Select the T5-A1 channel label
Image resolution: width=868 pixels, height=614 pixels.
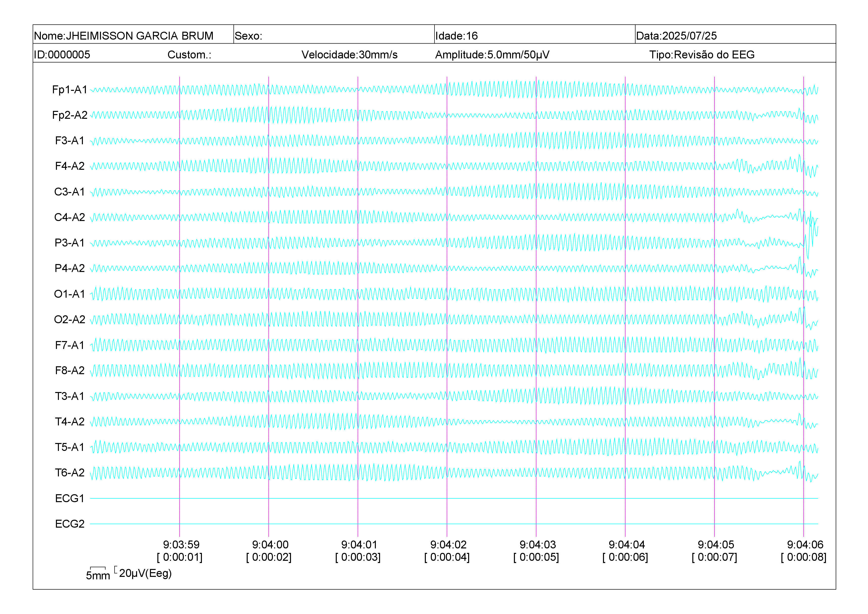[x=70, y=447]
